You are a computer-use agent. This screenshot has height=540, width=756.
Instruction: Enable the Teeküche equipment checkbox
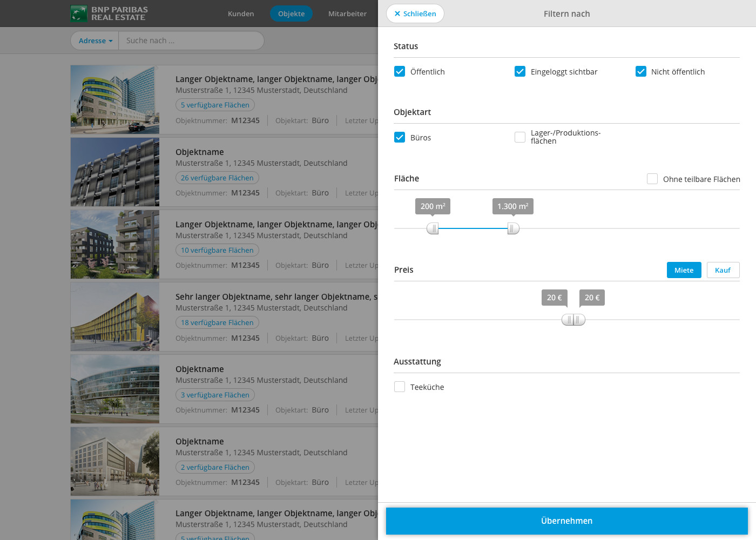click(x=400, y=387)
